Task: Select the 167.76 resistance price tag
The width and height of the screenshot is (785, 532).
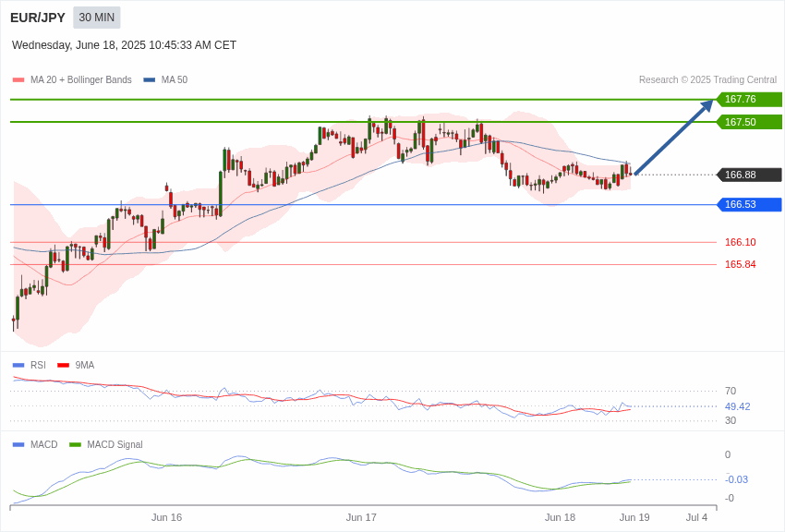Action: point(749,99)
